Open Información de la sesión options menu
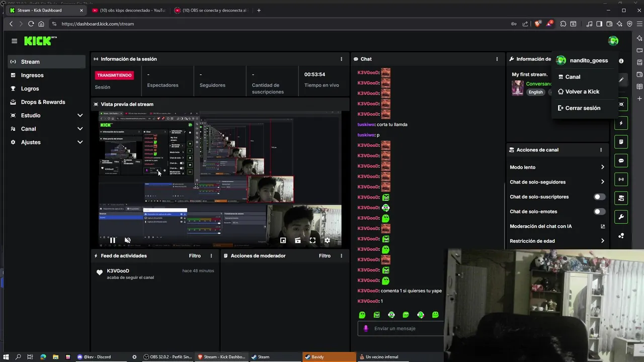The height and width of the screenshot is (362, 644). [x=341, y=59]
